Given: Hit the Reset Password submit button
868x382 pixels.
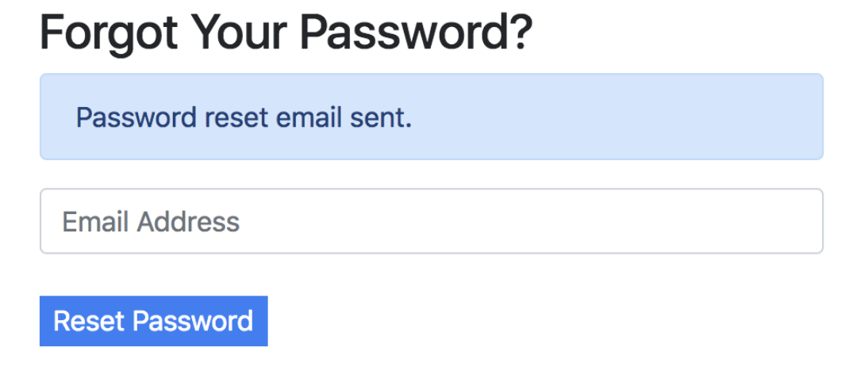Looking at the screenshot, I should pos(153,321).
